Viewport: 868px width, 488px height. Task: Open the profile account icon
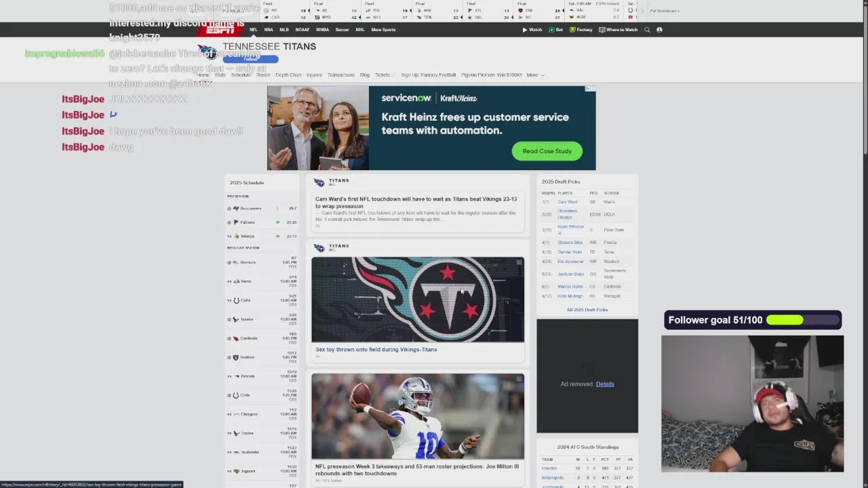click(x=659, y=30)
